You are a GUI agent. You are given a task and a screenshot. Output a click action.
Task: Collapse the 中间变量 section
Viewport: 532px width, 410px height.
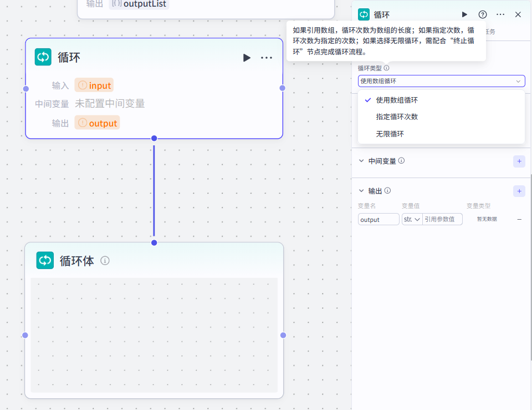pos(362,161)
